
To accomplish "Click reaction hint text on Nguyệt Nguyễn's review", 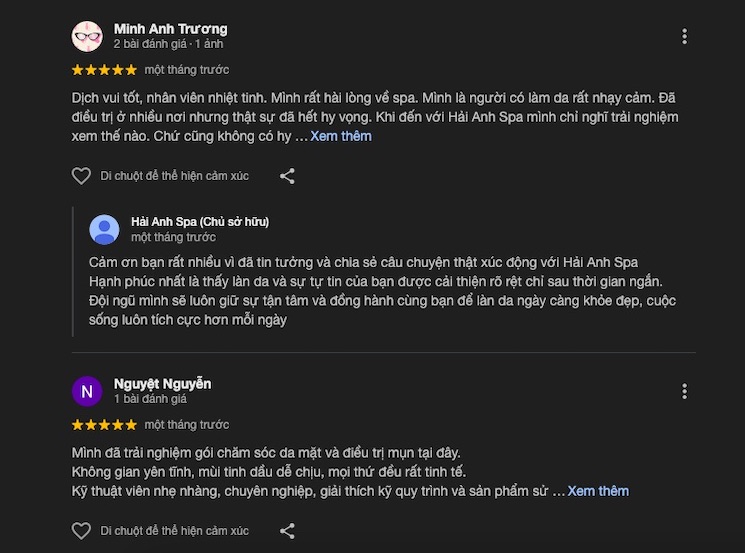I will click(175, 531).
